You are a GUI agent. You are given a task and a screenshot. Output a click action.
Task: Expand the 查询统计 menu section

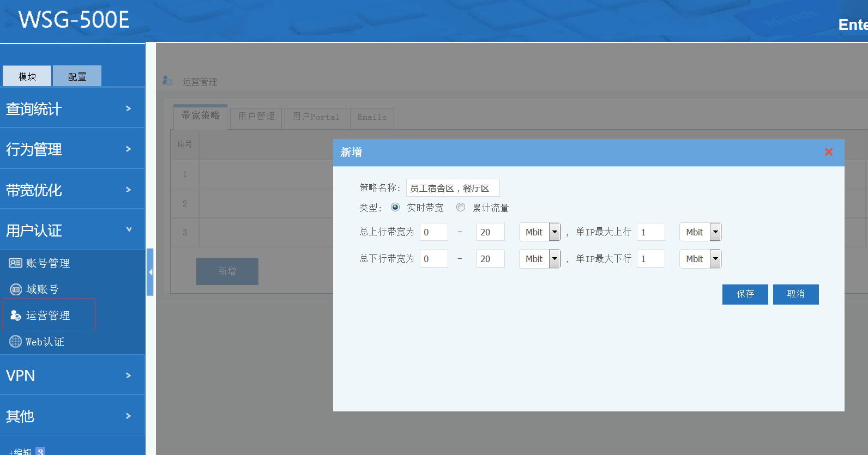[72, 108]
